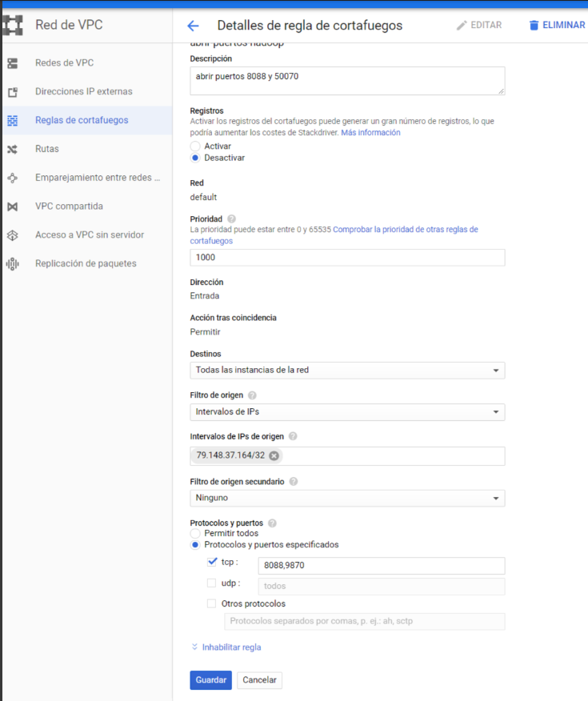588x701 pixels.
Task: Select the Activar registros radio button
Action: [195, 146]
